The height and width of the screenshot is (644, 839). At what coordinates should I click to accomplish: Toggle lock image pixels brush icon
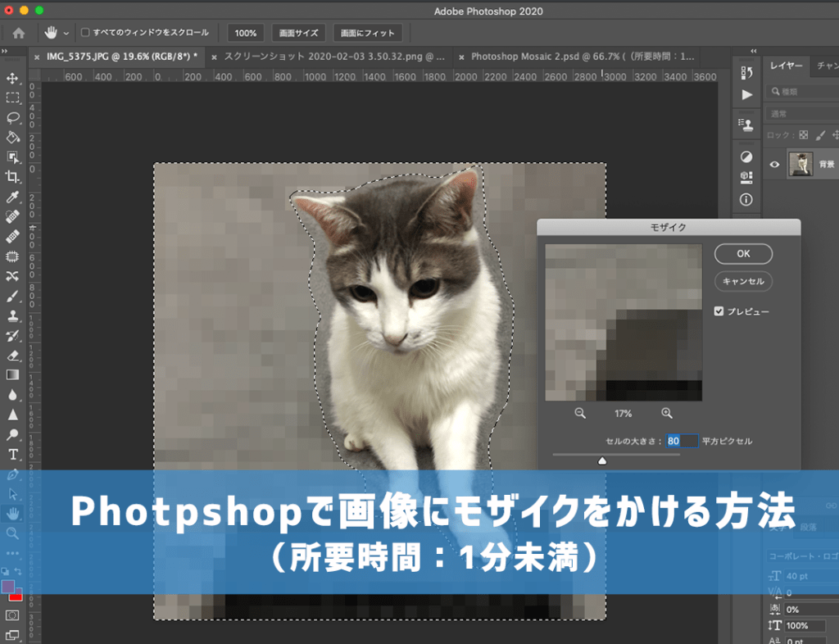click(x=820, y=135)
